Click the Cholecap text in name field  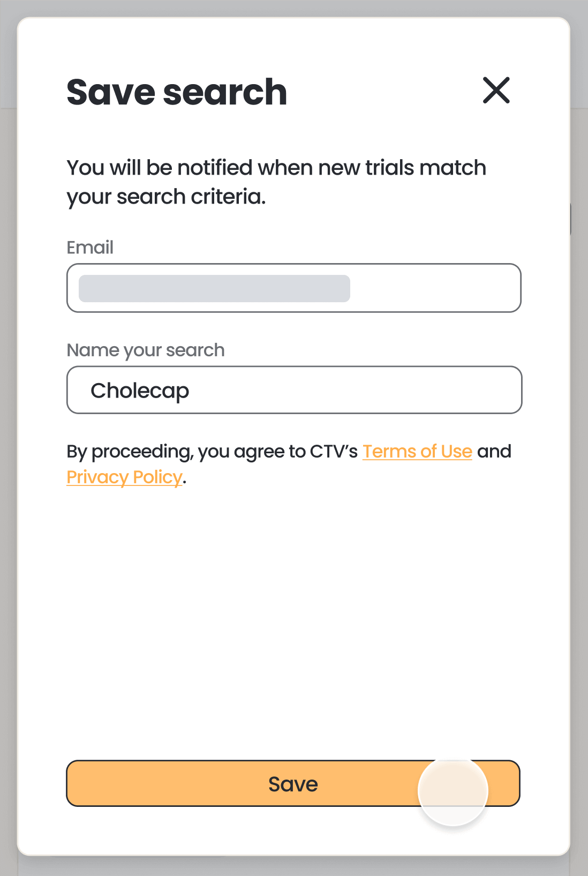[140, 391]
